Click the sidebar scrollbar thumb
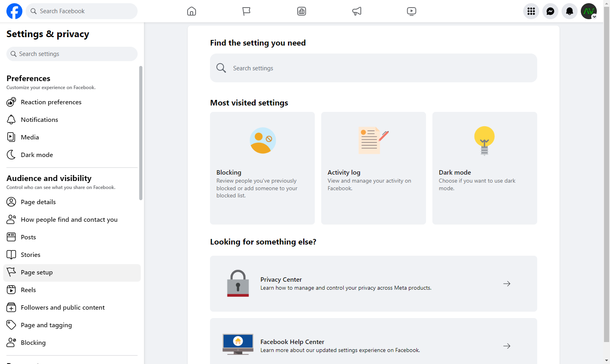The width and height of the screenshot is (610, 364). tap(141, 133)
